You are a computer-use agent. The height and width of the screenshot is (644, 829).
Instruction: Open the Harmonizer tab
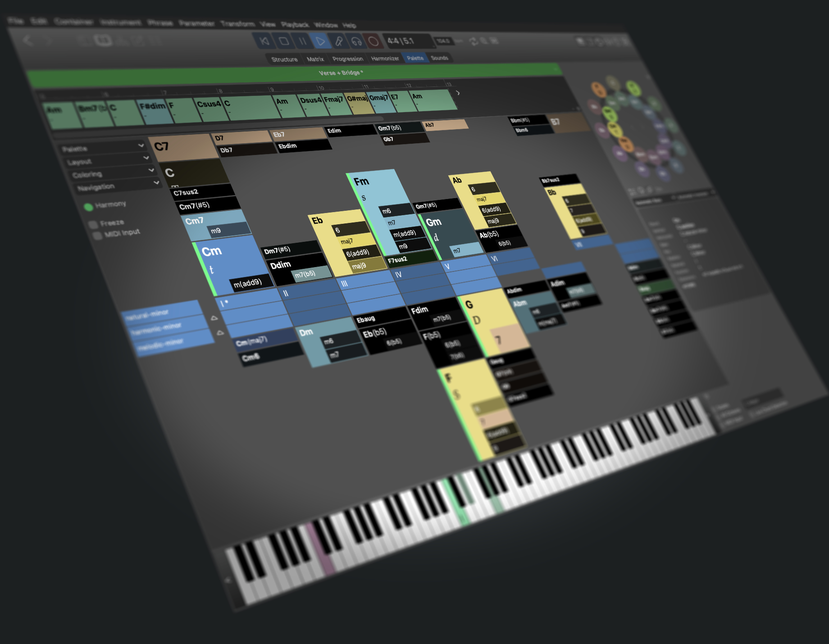click(385, 59)
